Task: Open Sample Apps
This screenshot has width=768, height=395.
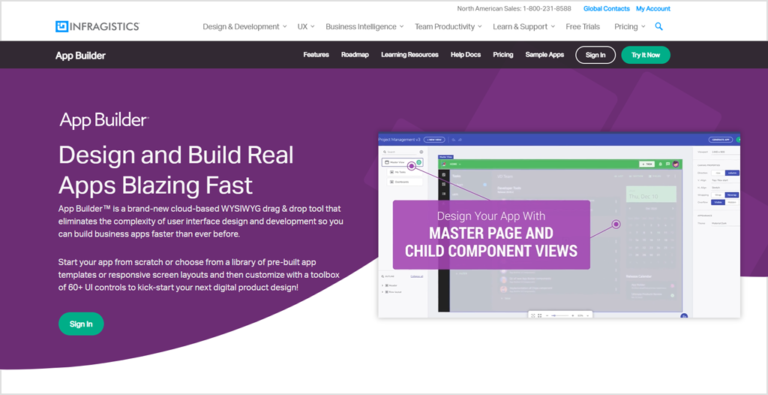Action: [x=545, y=55]
